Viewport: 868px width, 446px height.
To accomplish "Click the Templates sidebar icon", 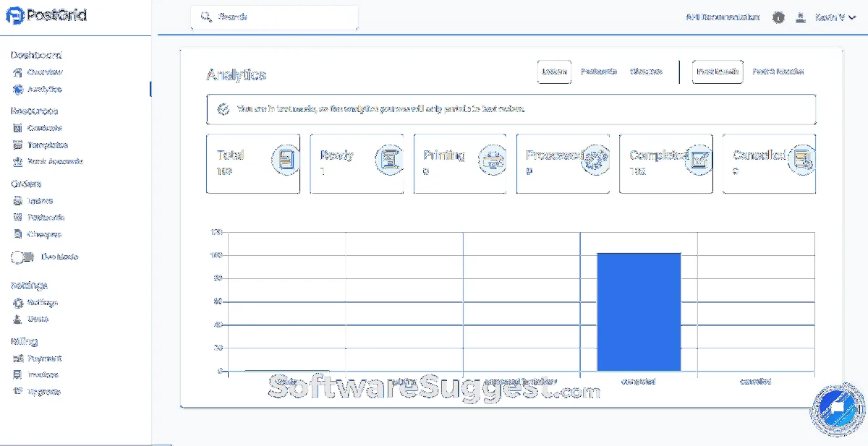I will (x=18, y=145).
